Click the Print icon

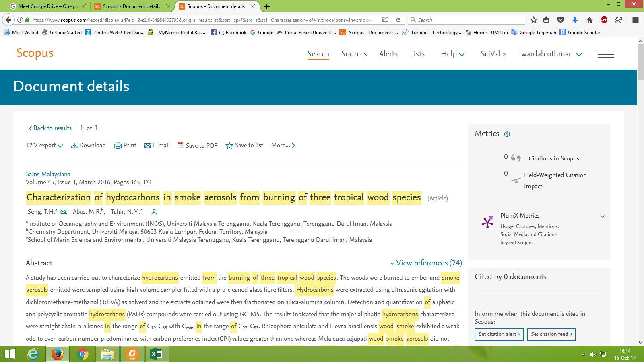(x=118, y=146)
